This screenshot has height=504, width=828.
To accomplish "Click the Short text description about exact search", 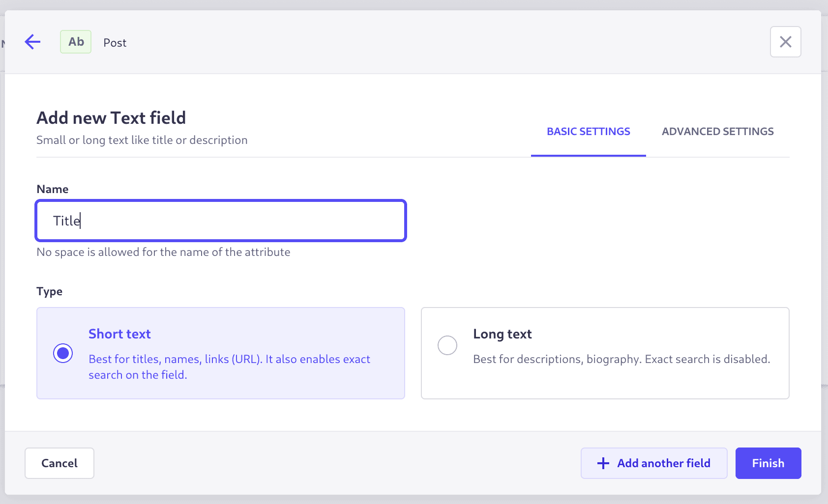I will pos(229,367).
